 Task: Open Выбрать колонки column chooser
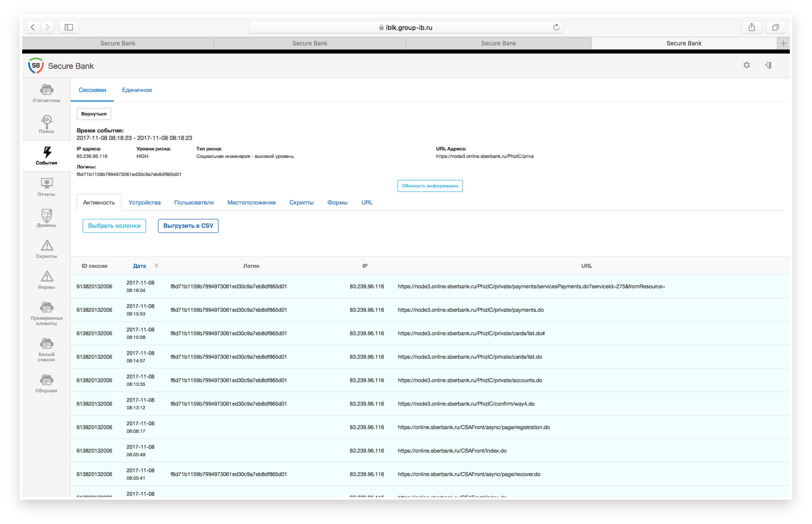[114, 226]
